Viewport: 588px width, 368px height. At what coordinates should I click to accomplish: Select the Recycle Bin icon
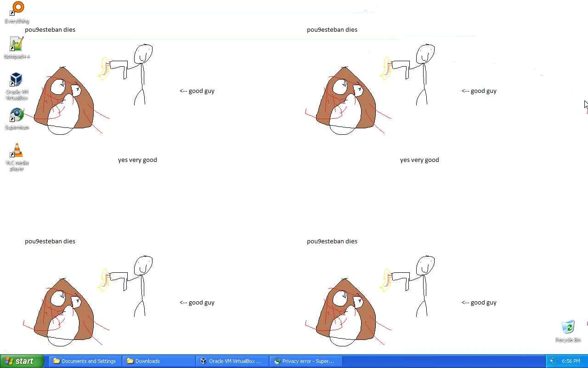(x=568, y=331)
